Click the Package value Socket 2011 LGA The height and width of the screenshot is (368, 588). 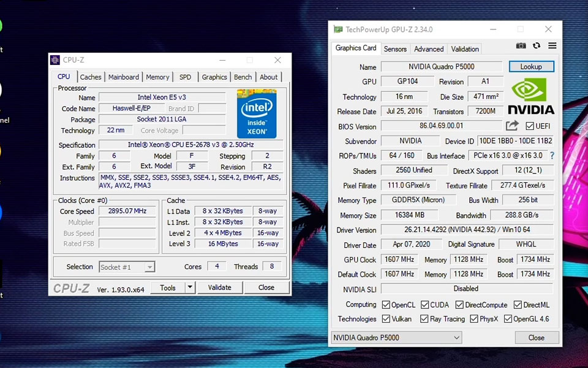162,119
